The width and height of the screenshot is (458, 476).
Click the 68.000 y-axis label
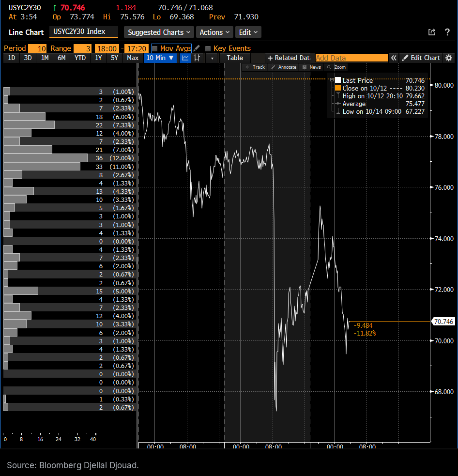pyautogui.click(x=444, y=392)
